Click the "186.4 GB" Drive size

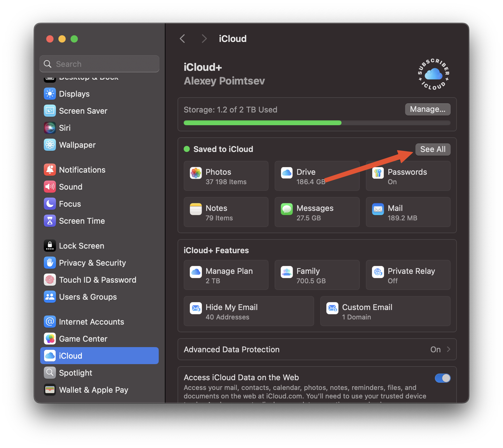pos(311,182)
